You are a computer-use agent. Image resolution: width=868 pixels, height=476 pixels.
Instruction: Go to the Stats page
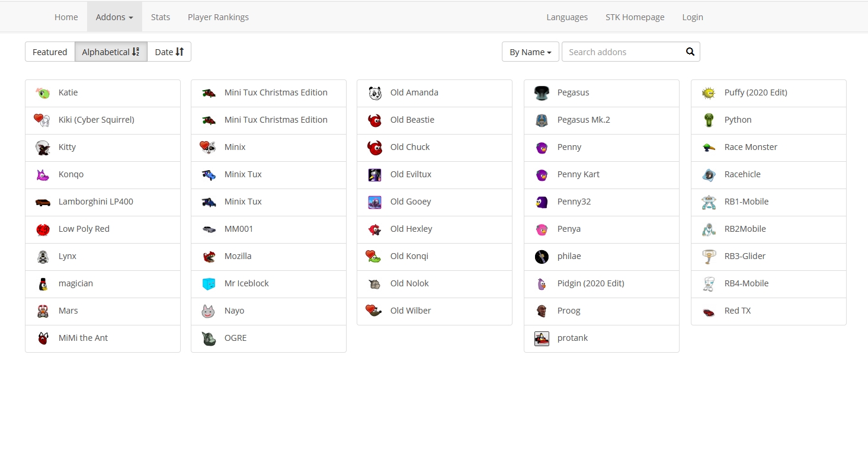(161, 17)
